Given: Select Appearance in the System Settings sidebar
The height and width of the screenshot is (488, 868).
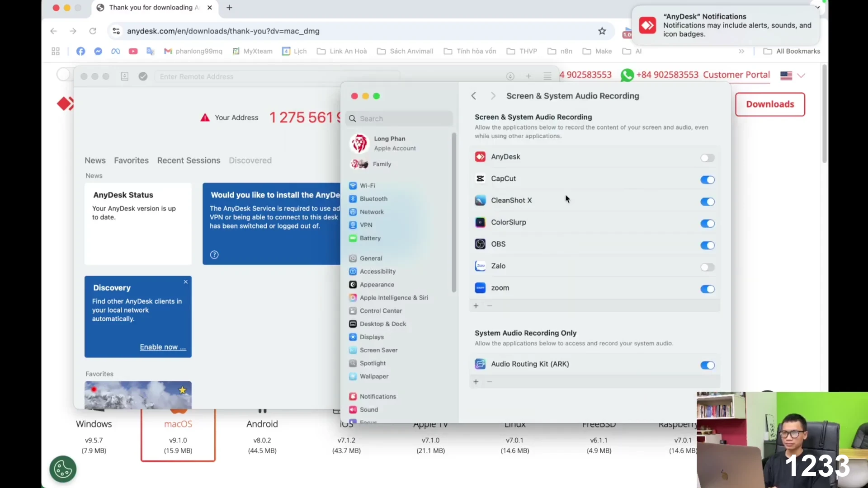Looking at the screenshot, I should (x=372, y=285).
